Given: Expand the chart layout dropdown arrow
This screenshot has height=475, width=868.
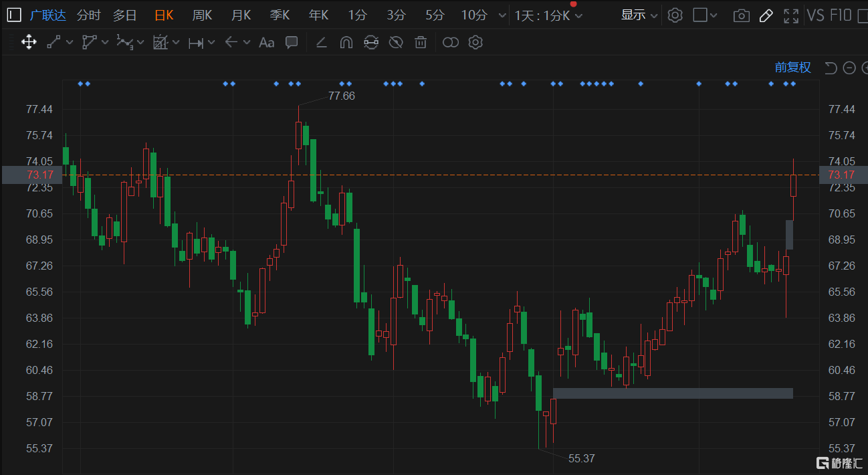Looking at the screenshot, I should click(x=714, y=15).
